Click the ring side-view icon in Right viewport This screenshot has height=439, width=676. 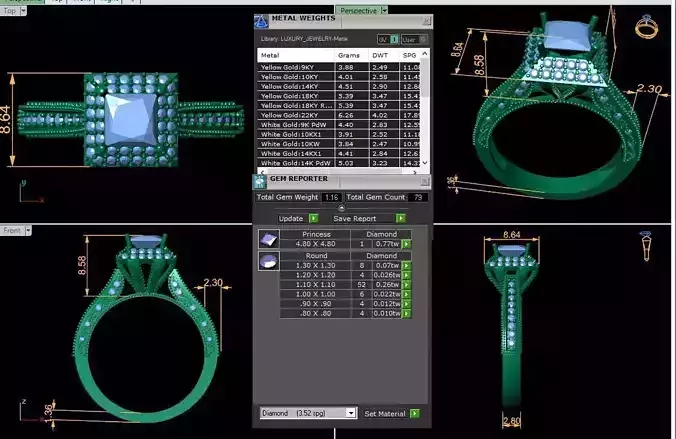pos(646,246)
